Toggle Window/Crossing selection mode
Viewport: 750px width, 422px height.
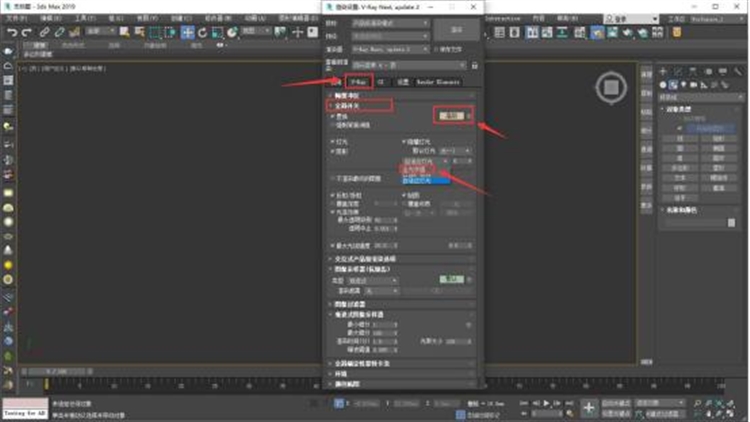[x=170, y=33]
